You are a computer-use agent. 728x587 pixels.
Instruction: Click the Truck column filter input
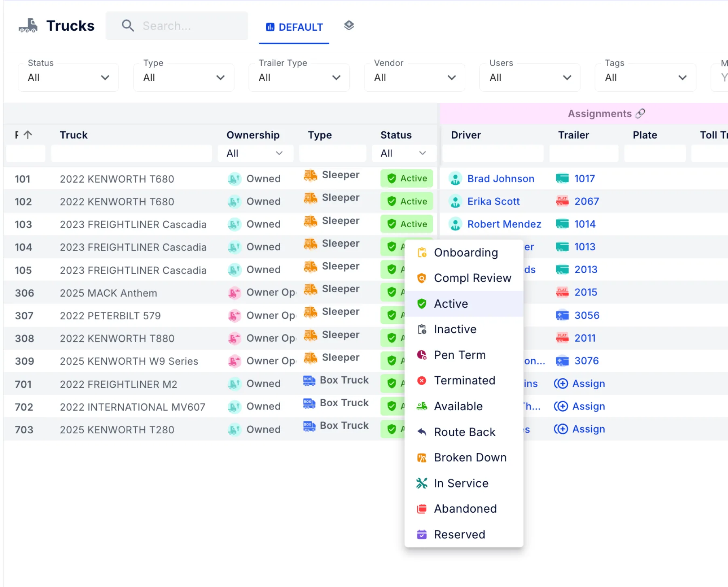[131, 153]
